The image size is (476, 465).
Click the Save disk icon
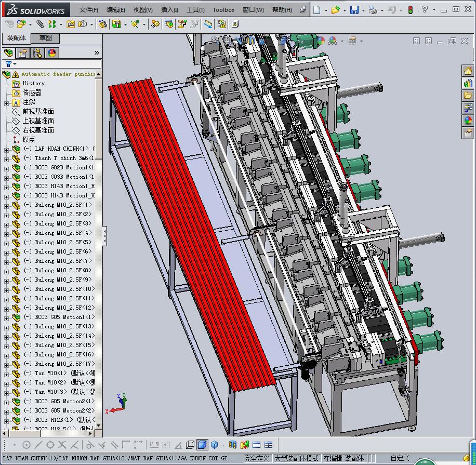pyautogui.click(x=354, y=10)
